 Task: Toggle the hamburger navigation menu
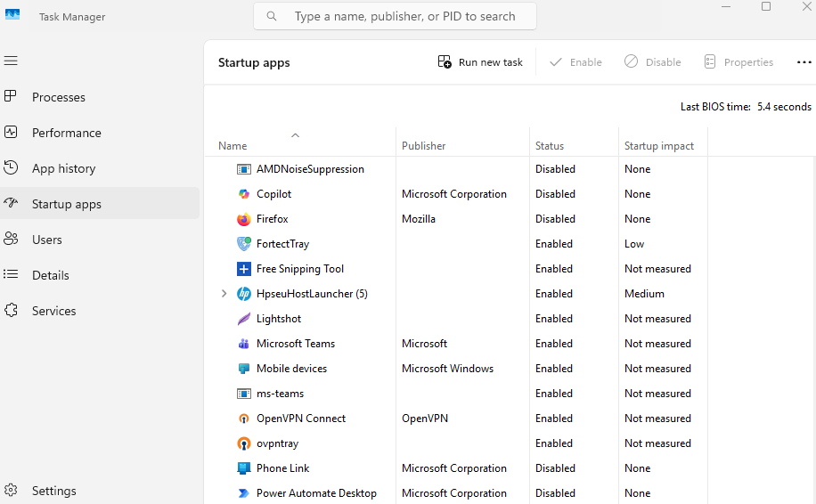tap(11, 61)
